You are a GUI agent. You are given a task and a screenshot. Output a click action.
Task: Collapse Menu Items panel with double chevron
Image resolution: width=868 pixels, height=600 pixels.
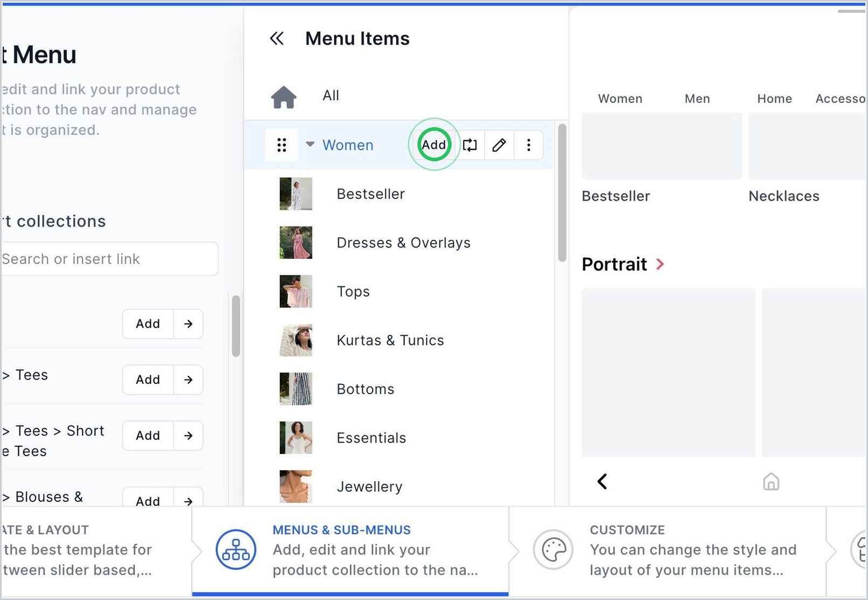click(277, 38)
